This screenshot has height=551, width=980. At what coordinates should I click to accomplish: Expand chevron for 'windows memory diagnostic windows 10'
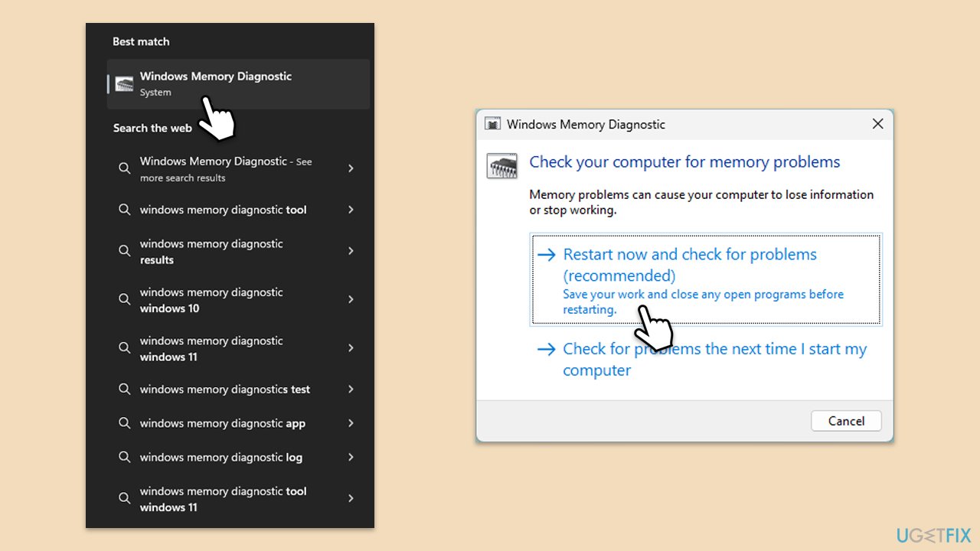pyautogui.click(x=351, y=299)
